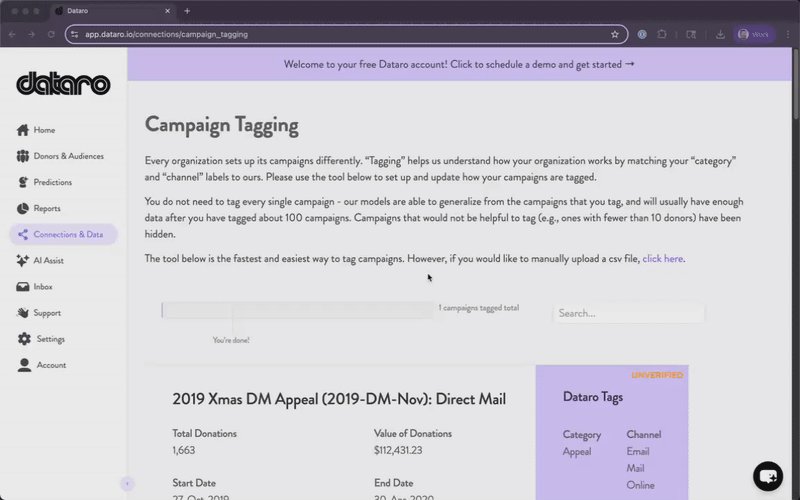Go forward in browser history
This screenshot has height=500, width=800.
pyautogui.click(x=32, y=34)
